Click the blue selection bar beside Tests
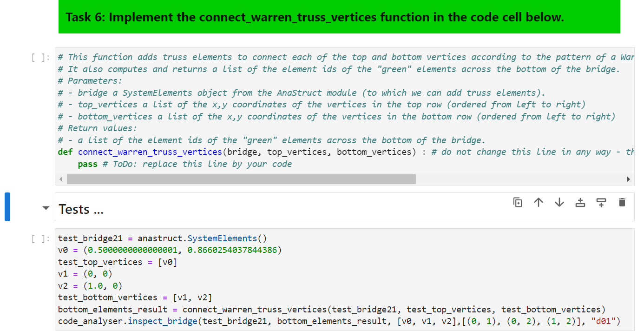Viewport: 644px width, 331px height. tap(7, 206)
